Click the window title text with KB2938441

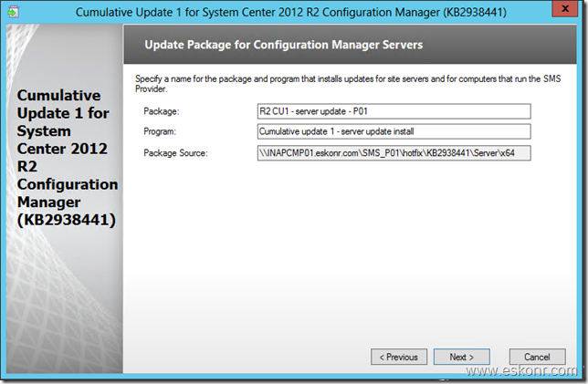pyautogui.click(x=291, y=12)
